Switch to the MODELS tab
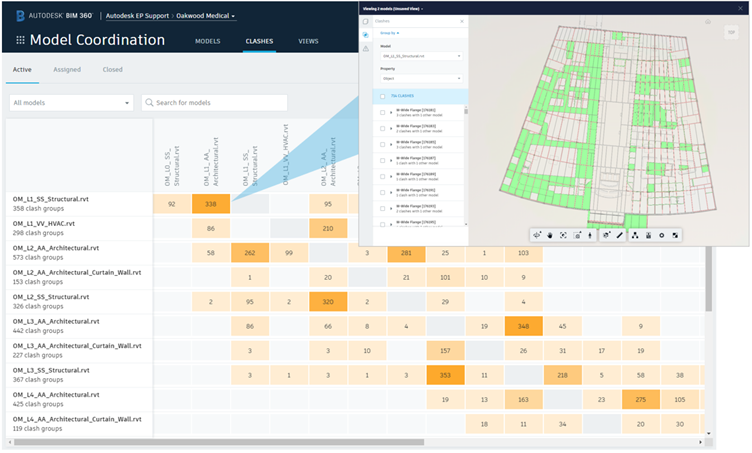Viewport: 752px width, 453px height. [x=208, y=41]
